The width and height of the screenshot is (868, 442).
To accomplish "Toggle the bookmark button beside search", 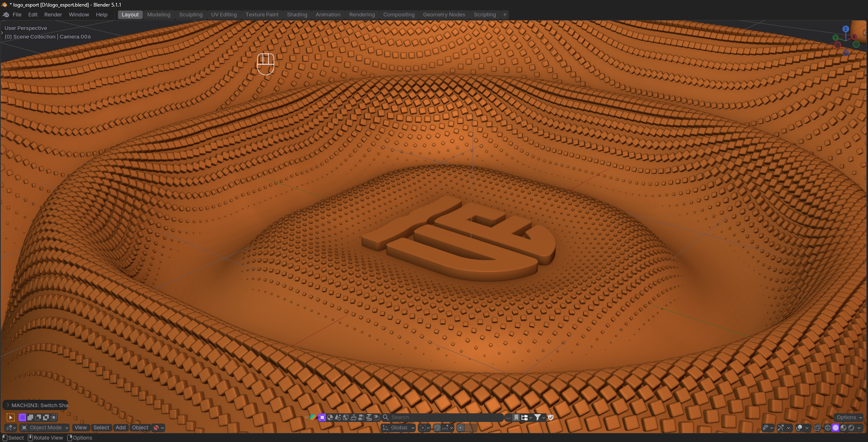I will coord(516,417).
